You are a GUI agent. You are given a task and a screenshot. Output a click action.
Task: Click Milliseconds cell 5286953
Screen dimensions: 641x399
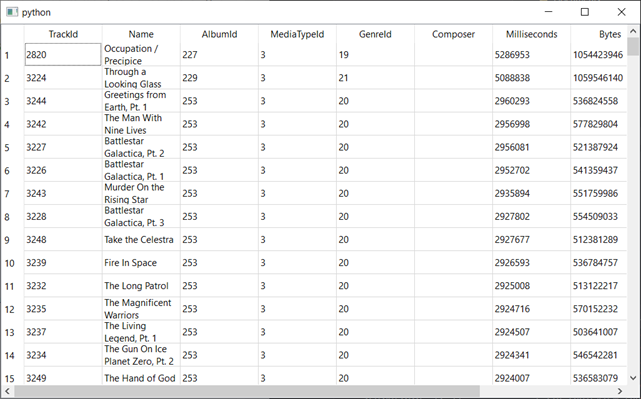[532, 55]
